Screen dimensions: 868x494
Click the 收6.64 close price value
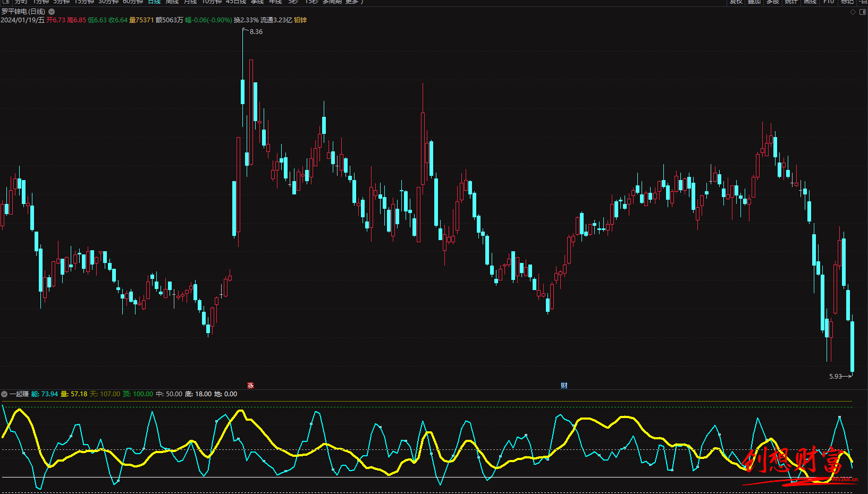click(118, 20)
